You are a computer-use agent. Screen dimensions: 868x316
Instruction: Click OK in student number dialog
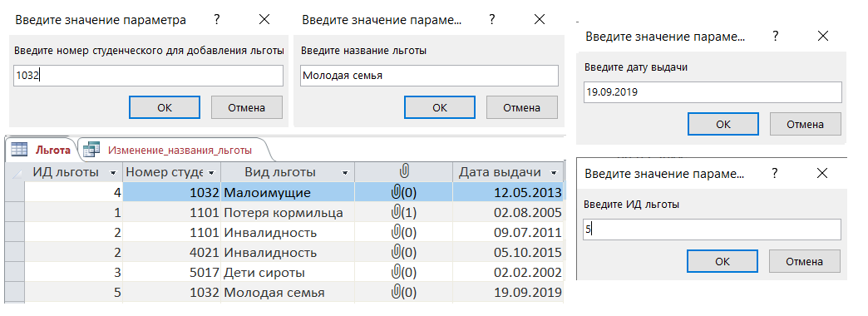pos(165,107)
